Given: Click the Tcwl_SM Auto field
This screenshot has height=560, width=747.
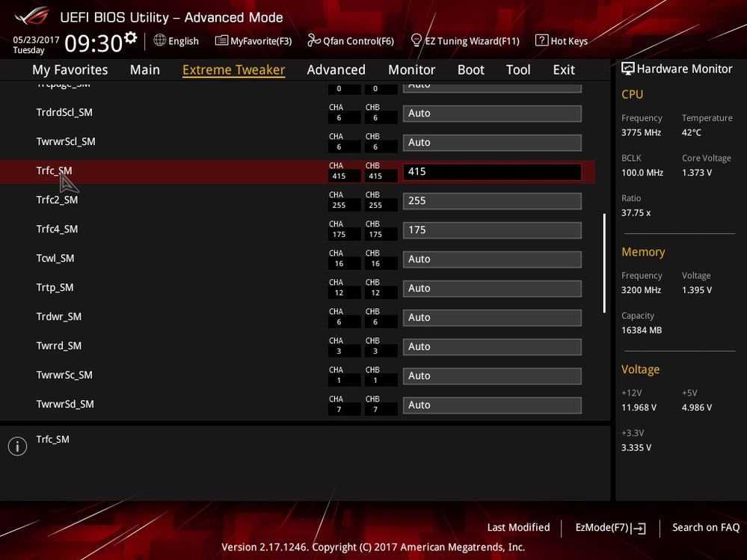Looking at the screenshot, I should pos(492,259).
